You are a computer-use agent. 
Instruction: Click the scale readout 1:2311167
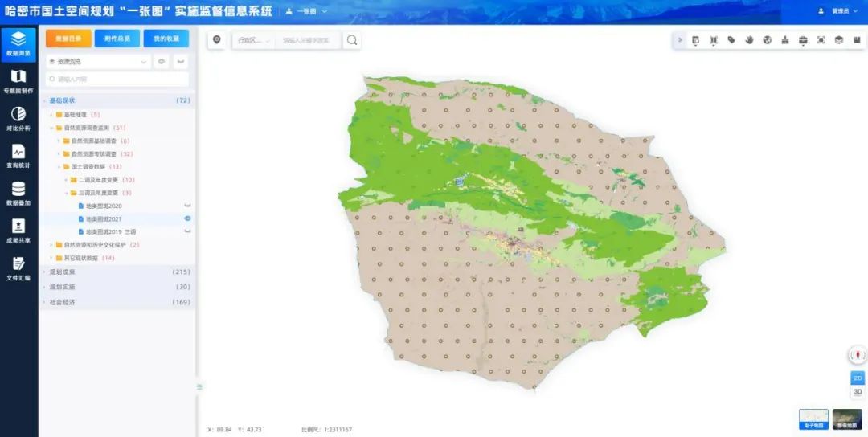pyautogui.click(x=326, y=429)
